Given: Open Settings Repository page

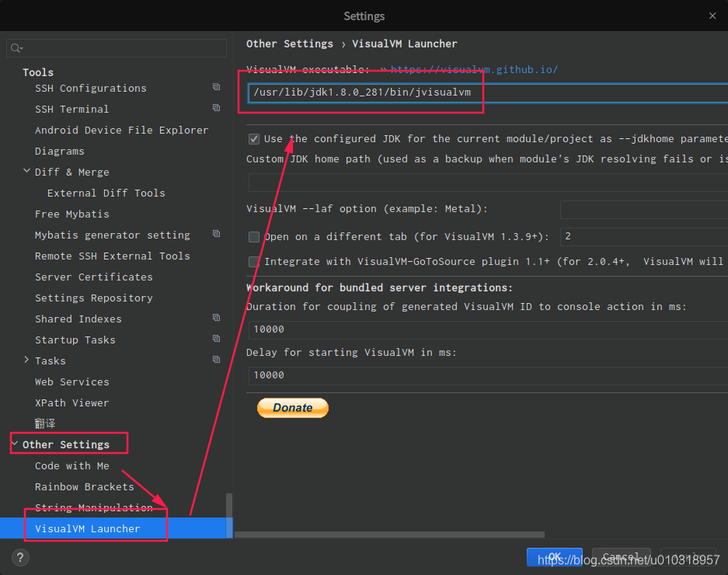Looking at the screenshot, I should tap(94, 298).
